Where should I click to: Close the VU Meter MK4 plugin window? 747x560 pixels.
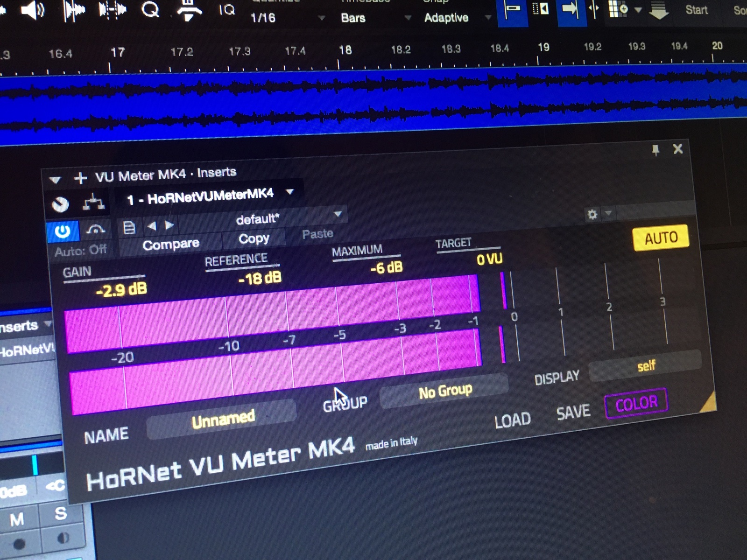678,149
